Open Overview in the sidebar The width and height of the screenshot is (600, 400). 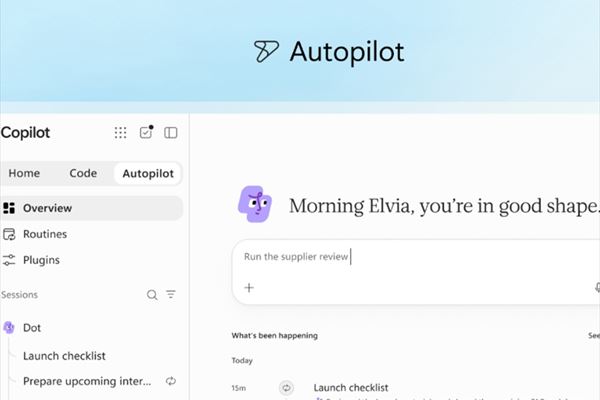point(91,208)
